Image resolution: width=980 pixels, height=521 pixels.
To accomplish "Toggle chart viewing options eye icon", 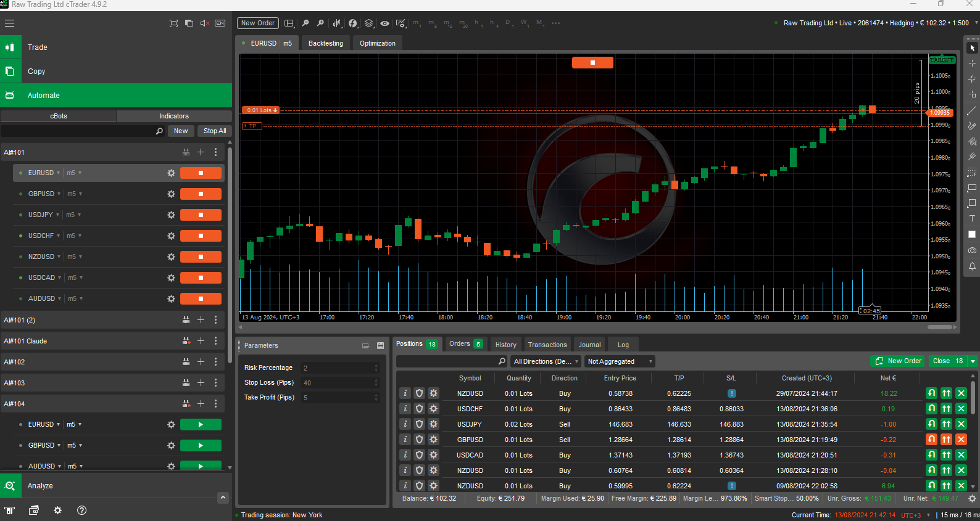I will pyautogui.click(x=384, y=23).
